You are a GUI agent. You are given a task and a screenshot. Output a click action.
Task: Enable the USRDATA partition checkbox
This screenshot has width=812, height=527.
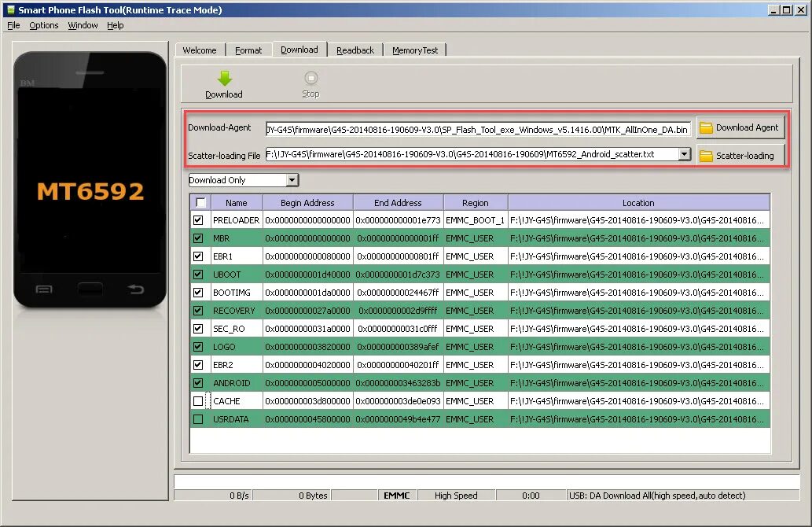[x=198, y=419]
